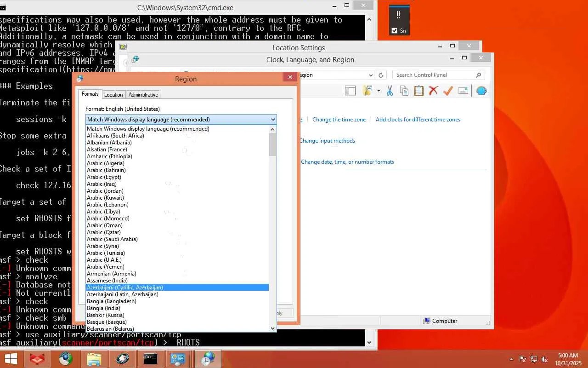Screen dimensions: 588x368
Task: Select Arabic (Yemen) format
Action: click(177, 267)
